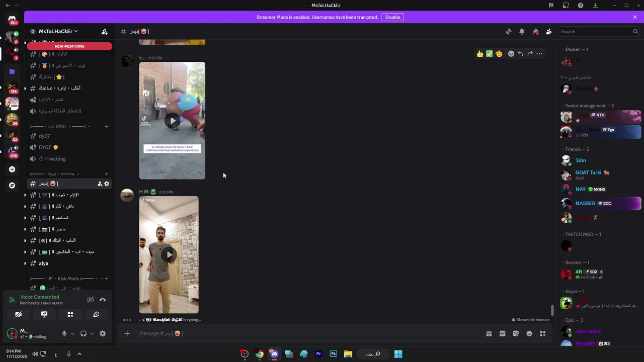React with thumbs up emoji
Image resolution: width=644 pixels, height=362 pixels.
pyautogui.click(x=480, y=54)
